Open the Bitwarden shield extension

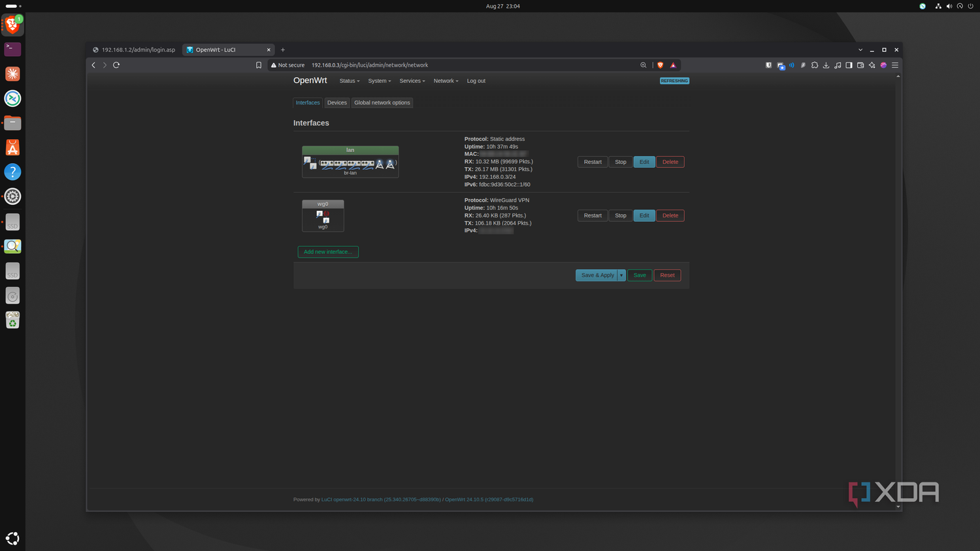point(768,65)
